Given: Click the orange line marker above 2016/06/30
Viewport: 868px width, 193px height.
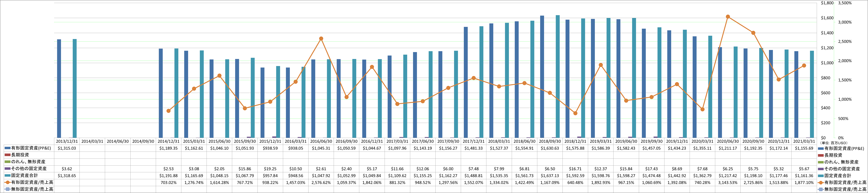Looking at the screenshot, I should pyautogui.click(x=321, y=38).
